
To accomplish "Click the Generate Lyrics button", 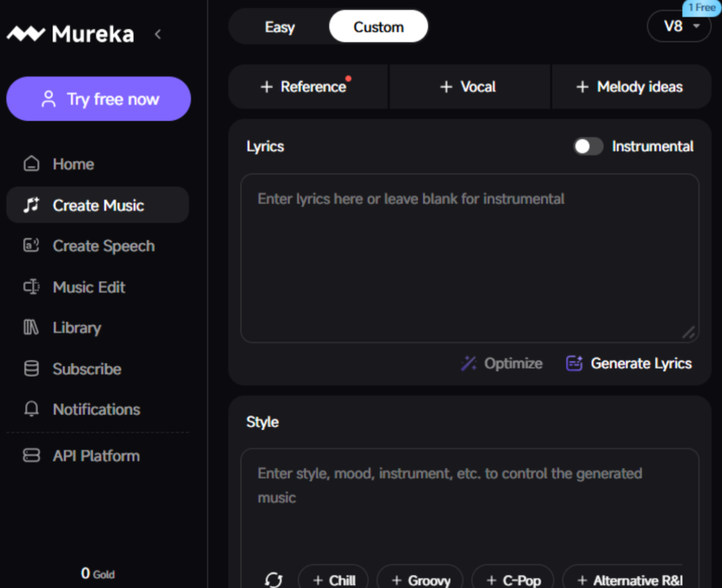I will [x=629, y=364].
